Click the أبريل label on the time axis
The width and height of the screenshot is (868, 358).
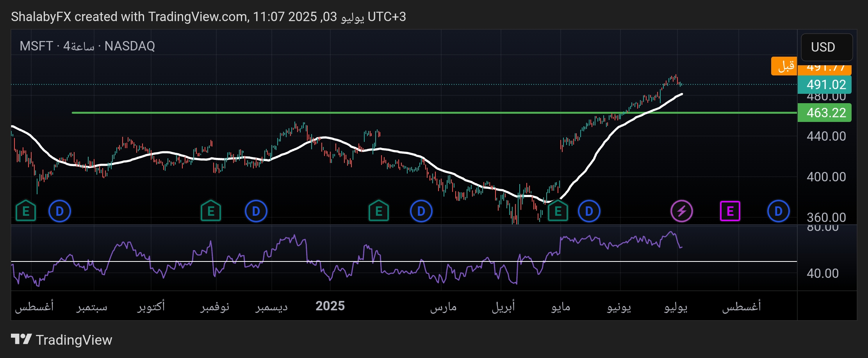tap(503, 307)
